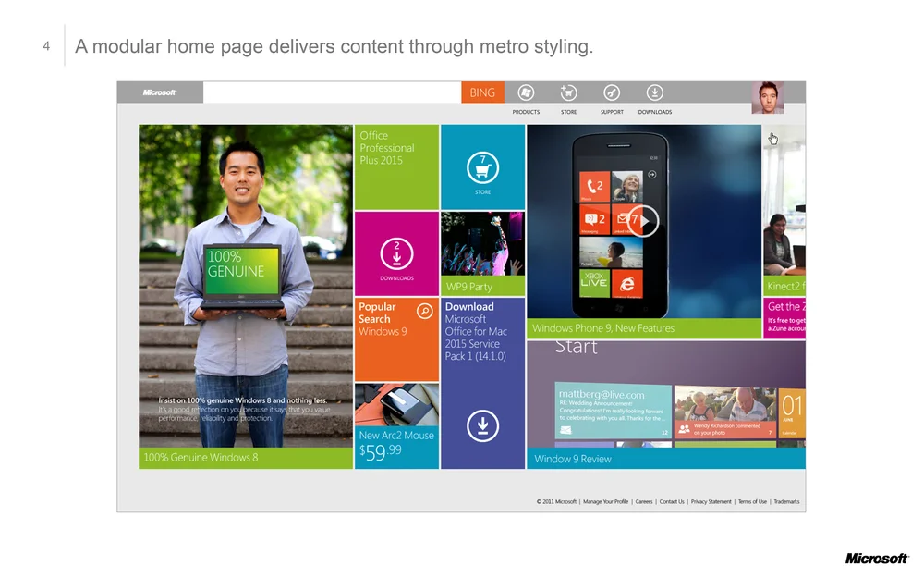Click the phone call tile on phone screen

point(594,187)
